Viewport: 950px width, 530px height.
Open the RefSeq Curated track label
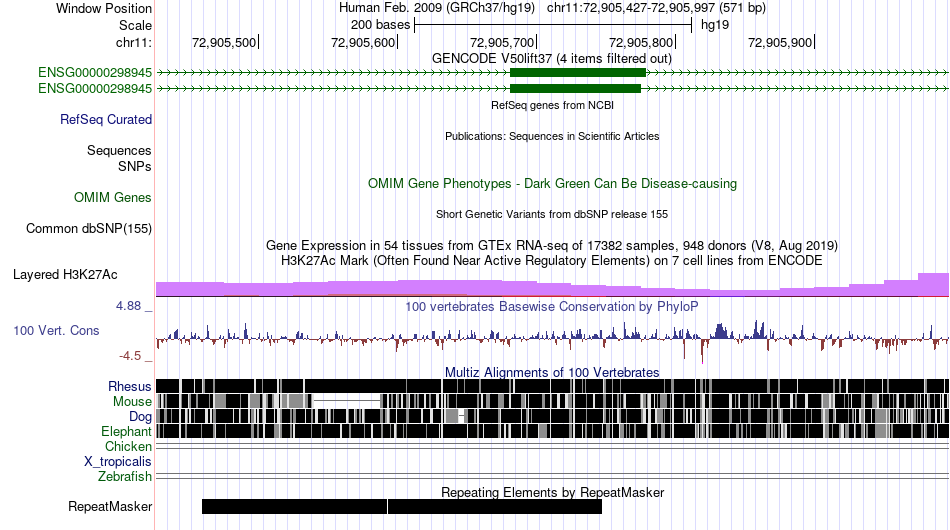click(x=106, y=119)
